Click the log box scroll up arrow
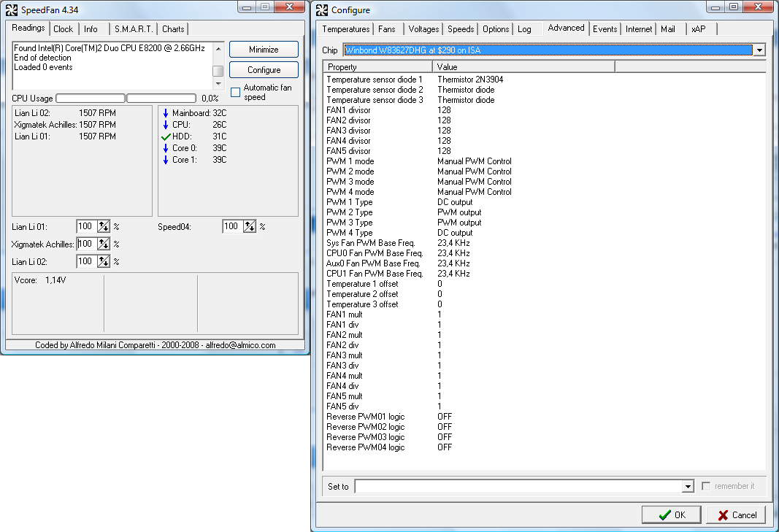 coord(218,49)
